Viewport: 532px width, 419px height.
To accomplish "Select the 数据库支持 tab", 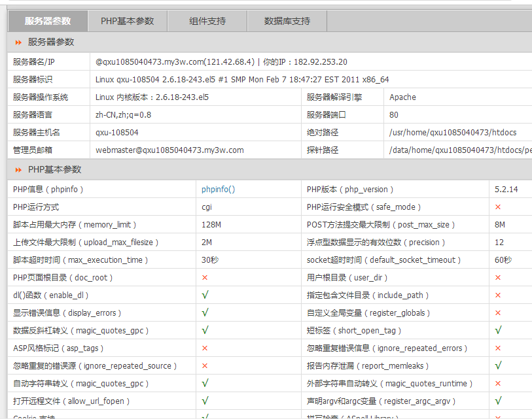I will point(287,21).
